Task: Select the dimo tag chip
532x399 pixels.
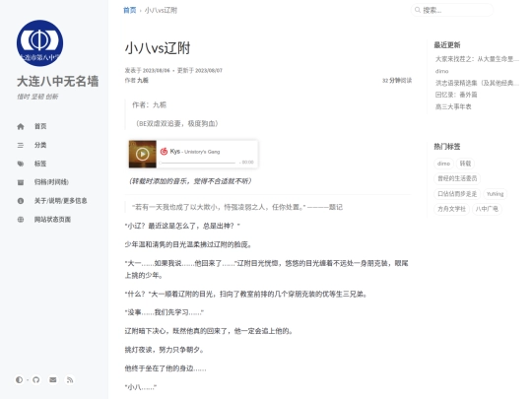Action: click(x=443, y=164)
